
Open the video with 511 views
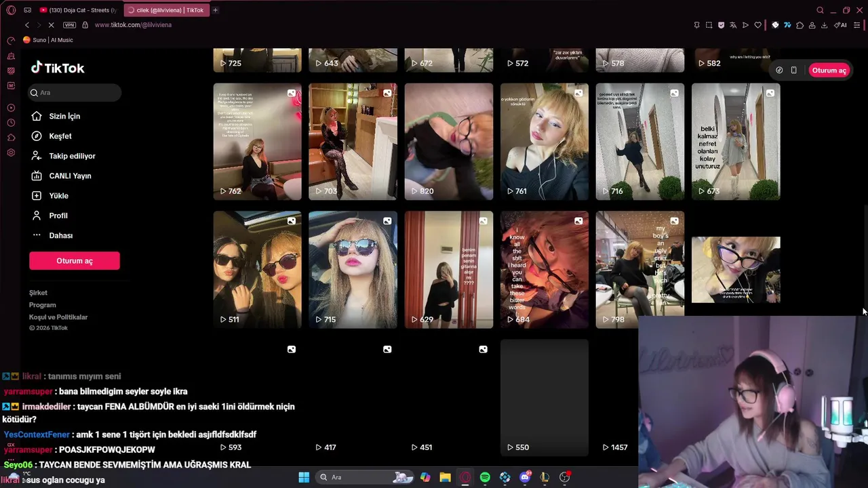258,270
